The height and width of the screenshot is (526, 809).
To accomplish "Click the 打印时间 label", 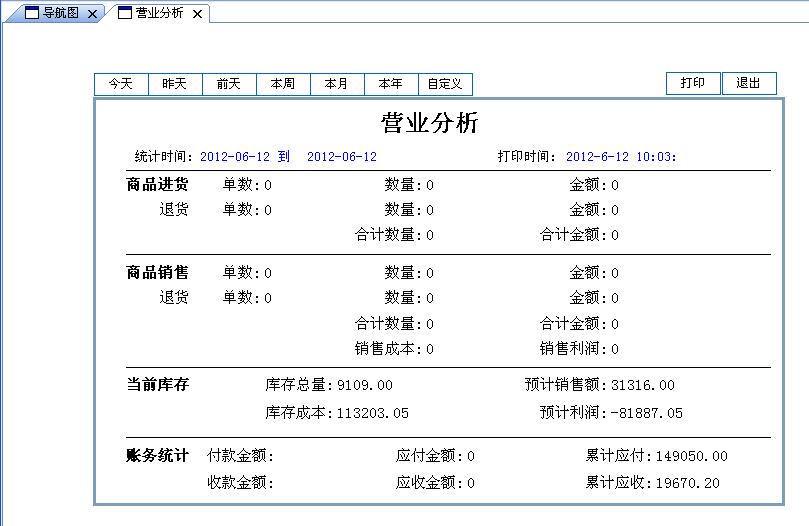I will 527,156.
